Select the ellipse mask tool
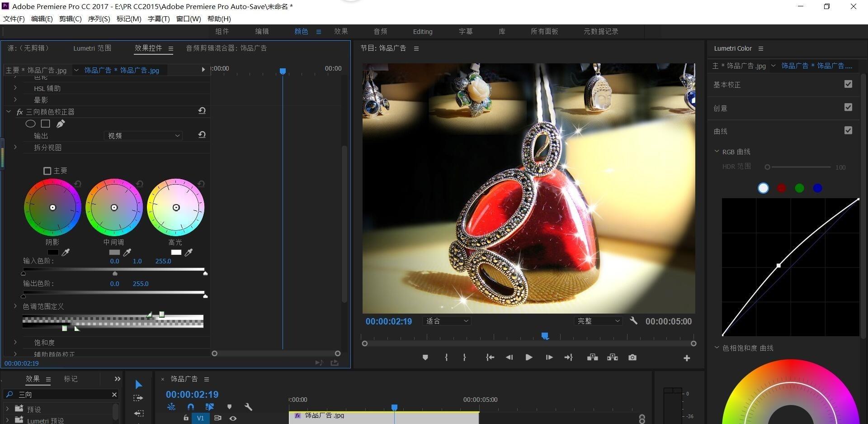The height and width of the screenshot is (424, 868). coord(30,124)
